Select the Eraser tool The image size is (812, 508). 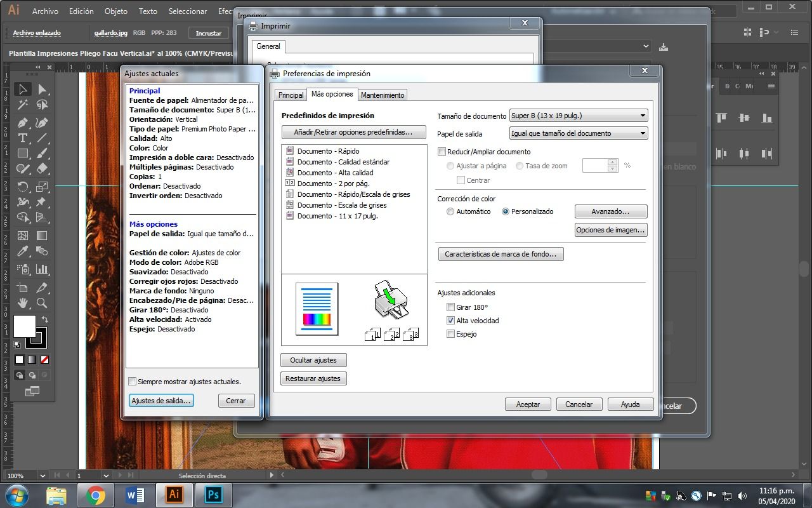[42, 169]
